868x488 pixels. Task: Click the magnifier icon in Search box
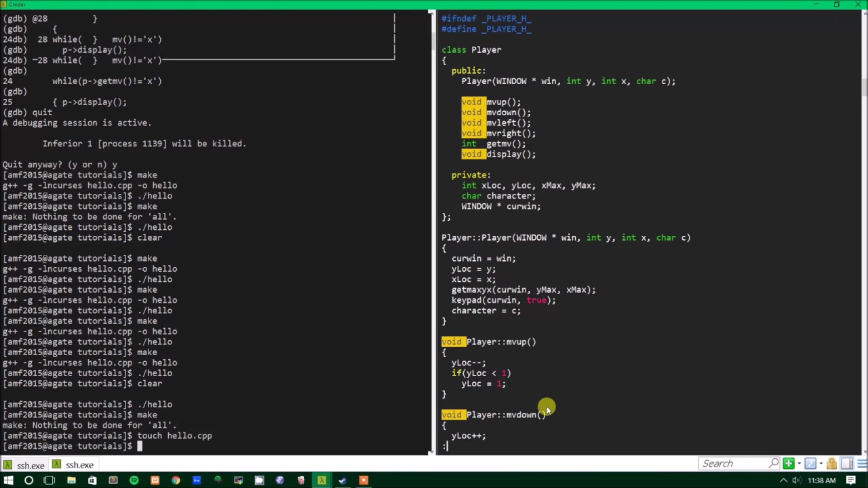[774, 464]
